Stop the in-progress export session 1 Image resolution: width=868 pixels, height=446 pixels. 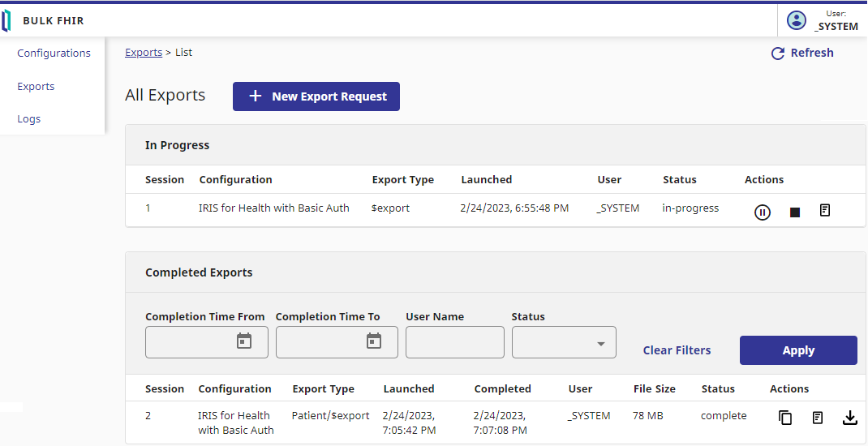(795, 212)
